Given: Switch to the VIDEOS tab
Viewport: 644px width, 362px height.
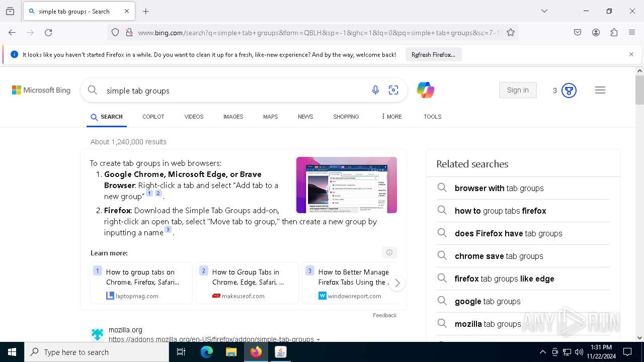Looking at the screenshot, I should click(194, 117).
